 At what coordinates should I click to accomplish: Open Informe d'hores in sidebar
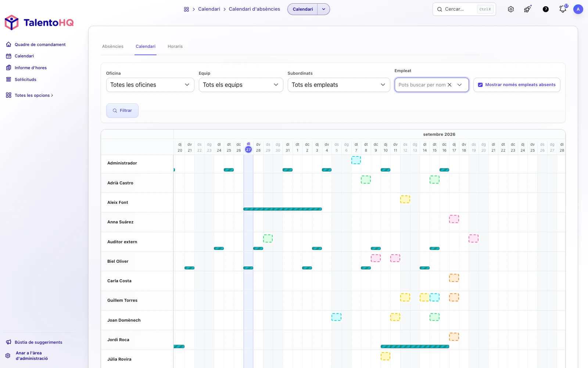click(x=31, y=68)
